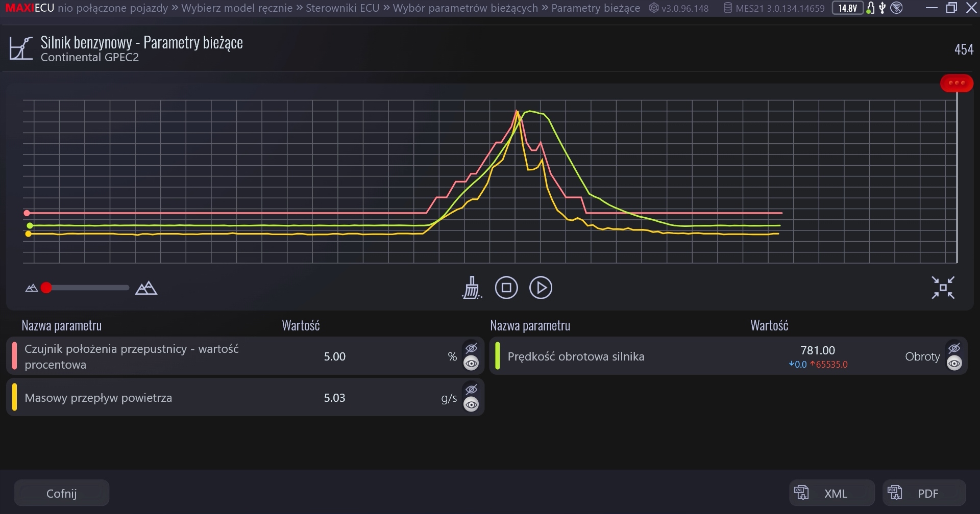This screenshot has height=514, width=980.
Task: Go back with the Cofnij button
Action: click(61, 493)
